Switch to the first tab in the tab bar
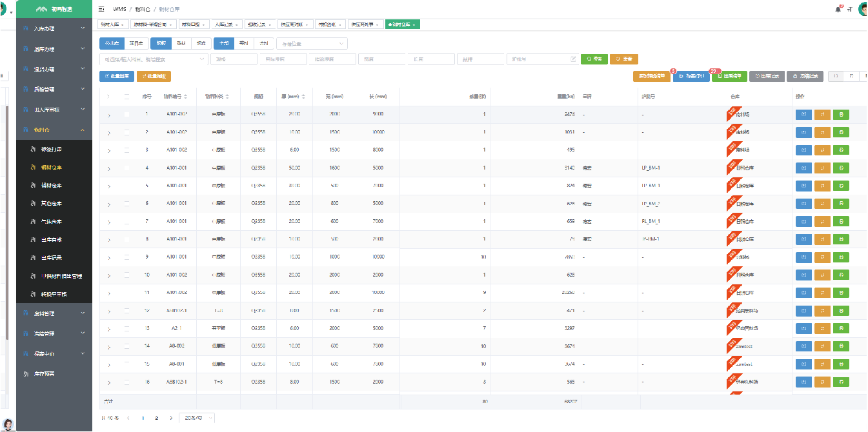This screenshot has height=432, width=868. tap(113, 25)
